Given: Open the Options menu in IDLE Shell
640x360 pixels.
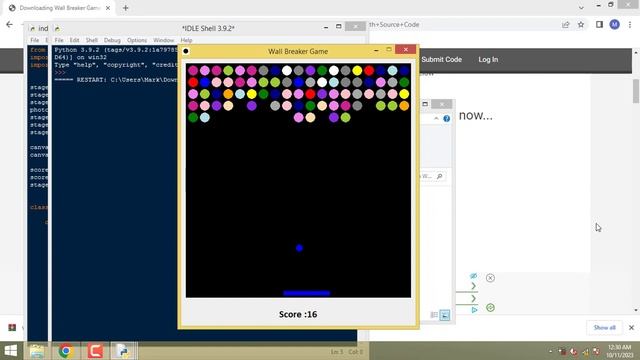Looking at the screenshot, I should 137,40.
